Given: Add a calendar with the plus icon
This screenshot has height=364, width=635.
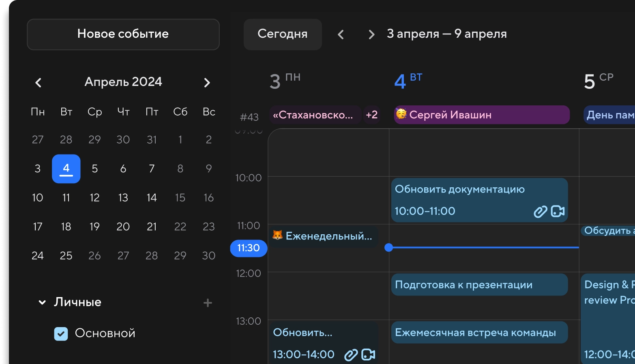Looking at the screenshot, I should 208,303.
